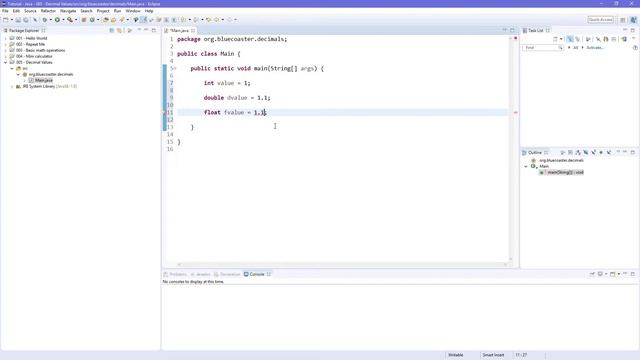Click the All working set link
Screen dimensions: 640x360
[x=576, y=48]
